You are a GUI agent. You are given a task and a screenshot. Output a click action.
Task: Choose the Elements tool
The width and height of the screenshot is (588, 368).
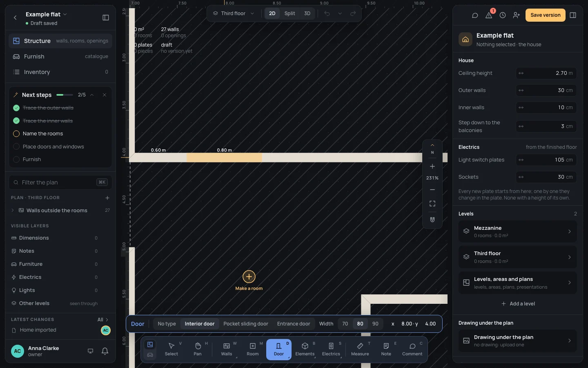coord(305,350)
